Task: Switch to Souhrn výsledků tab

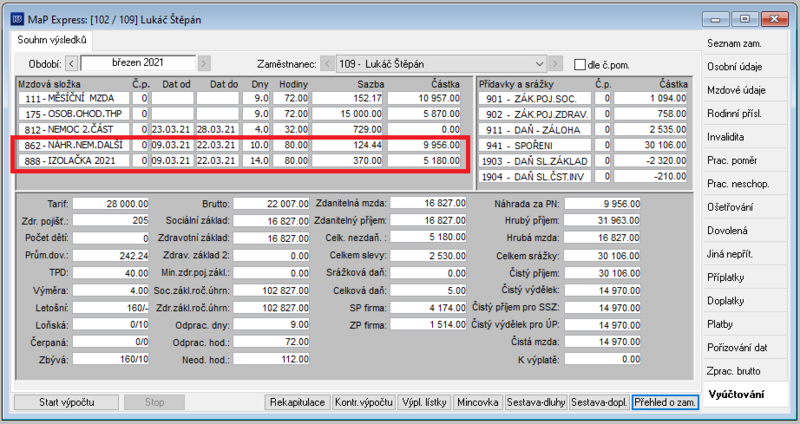Action: click(52, 40)
